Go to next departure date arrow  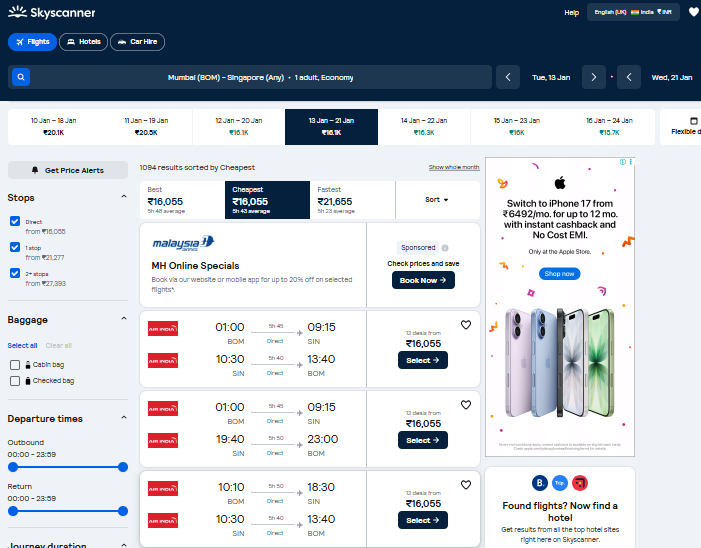pyautogui.click(x=595, y=77)
